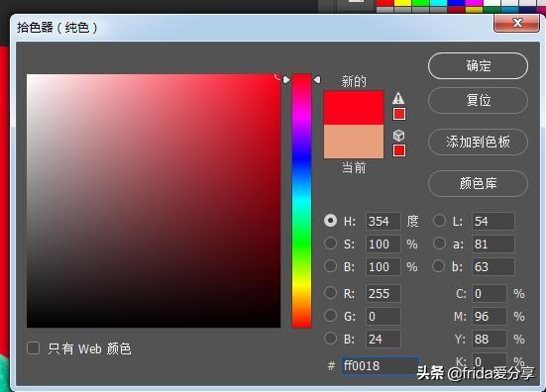Enable the 只有 Web 颜色 checkbox
This screenshot has width=546, height=392.
pyautogui.click(x=34, y=347)
